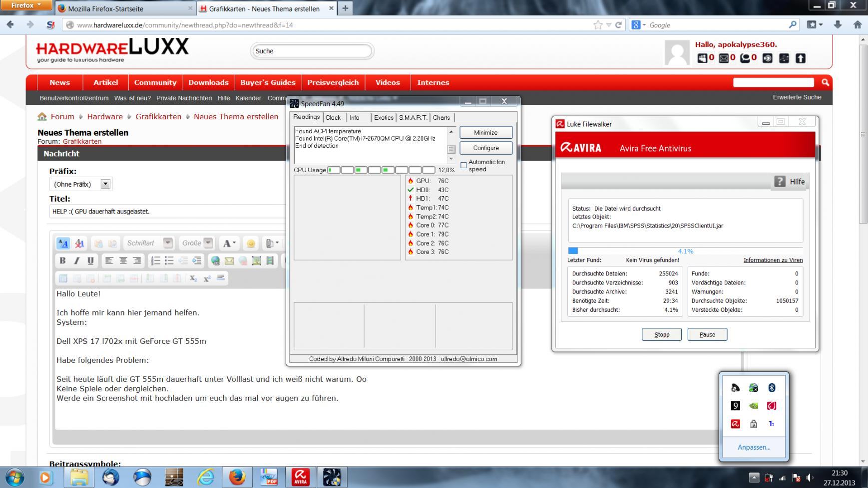Click the SpeedFan fan icon in taskbar

click(x=332, y=477)
